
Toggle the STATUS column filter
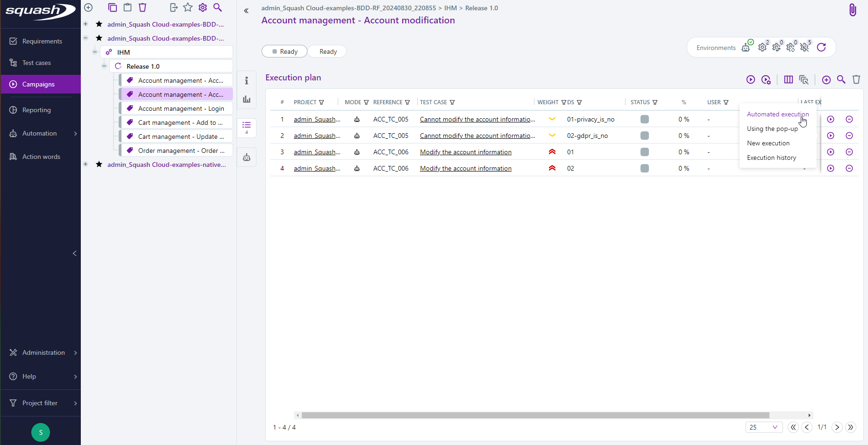655,102
